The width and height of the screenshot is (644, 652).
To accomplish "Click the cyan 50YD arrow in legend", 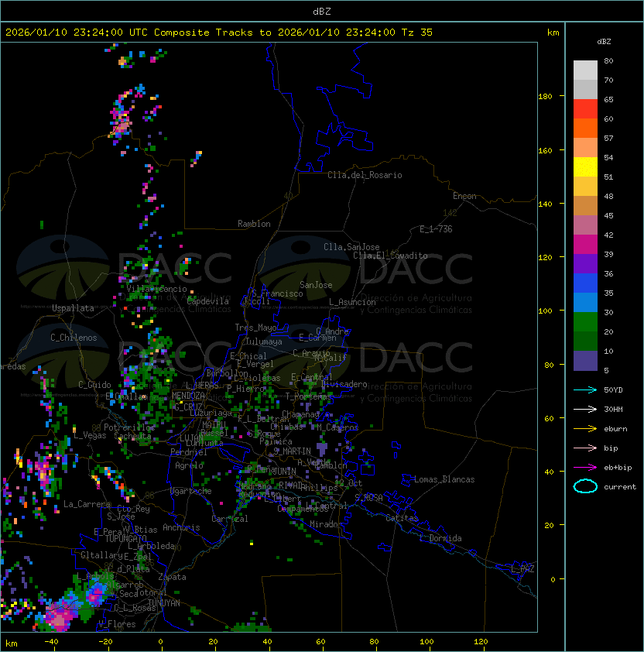I will coord(585,390).
